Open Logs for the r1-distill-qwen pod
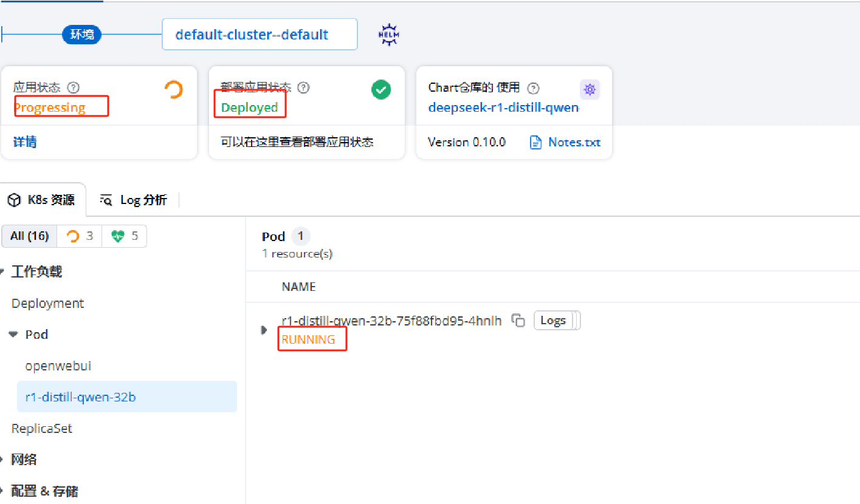 [553, 321]
